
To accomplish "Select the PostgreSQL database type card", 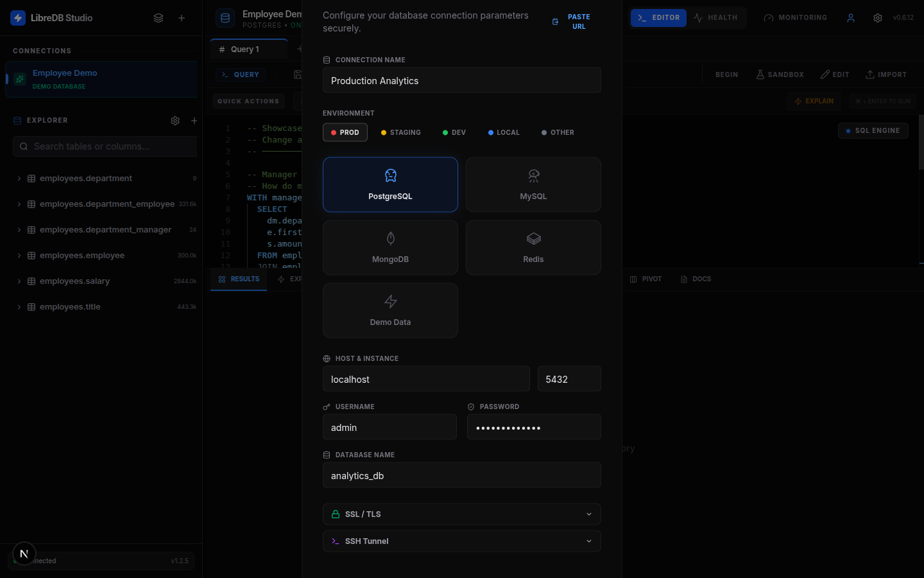I will (x=390, y=185).
